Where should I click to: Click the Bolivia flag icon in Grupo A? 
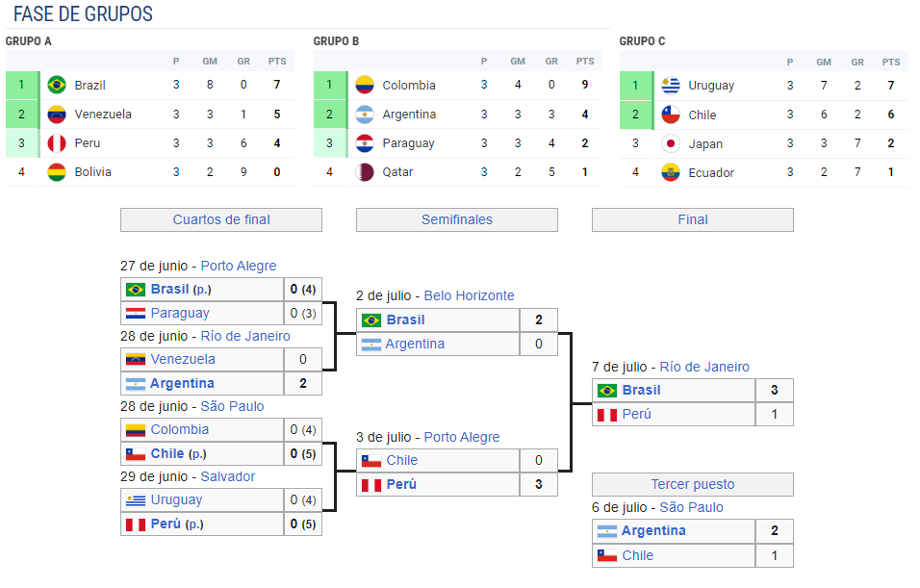coord(57,172)
